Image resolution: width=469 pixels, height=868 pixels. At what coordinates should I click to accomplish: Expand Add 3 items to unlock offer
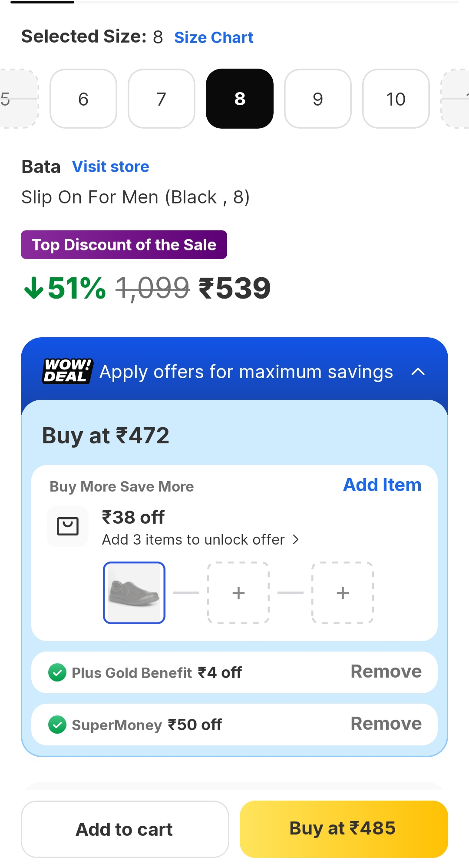(x=201, y=539)
